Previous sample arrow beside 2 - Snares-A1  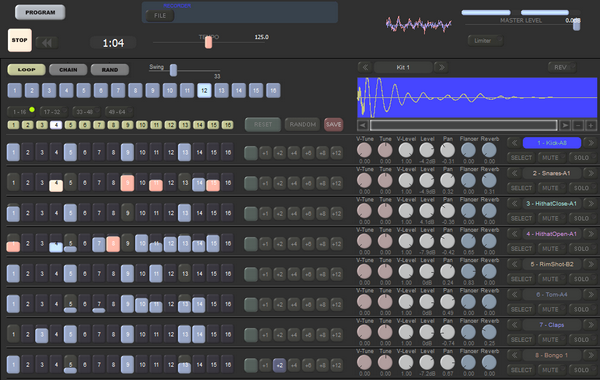click(514, 173)
